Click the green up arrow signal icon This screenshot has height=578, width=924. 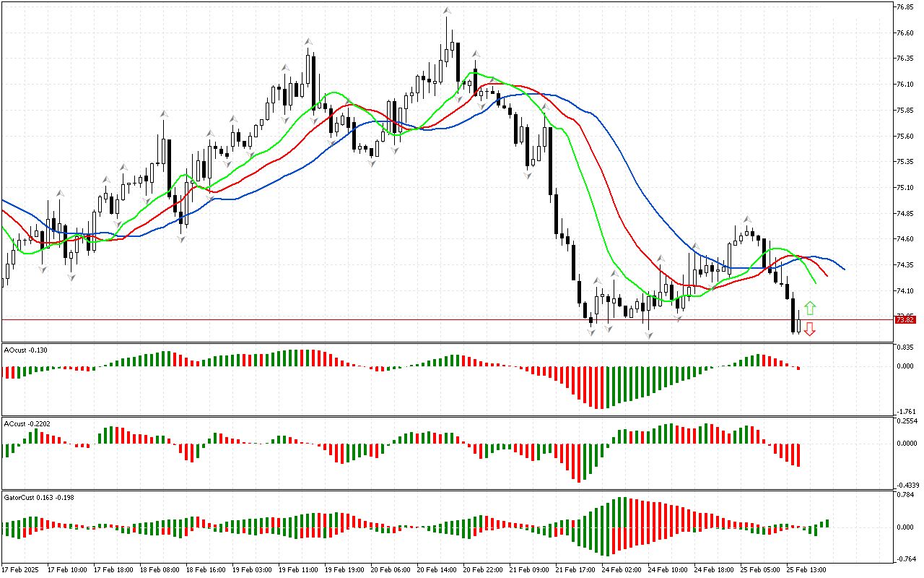[x=809, y=308]
